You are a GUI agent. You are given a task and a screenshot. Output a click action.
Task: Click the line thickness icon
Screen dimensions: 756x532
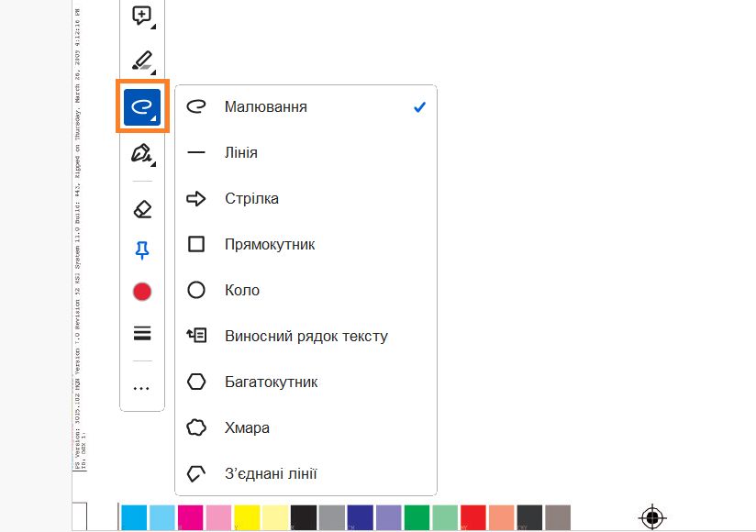[141, 333]
